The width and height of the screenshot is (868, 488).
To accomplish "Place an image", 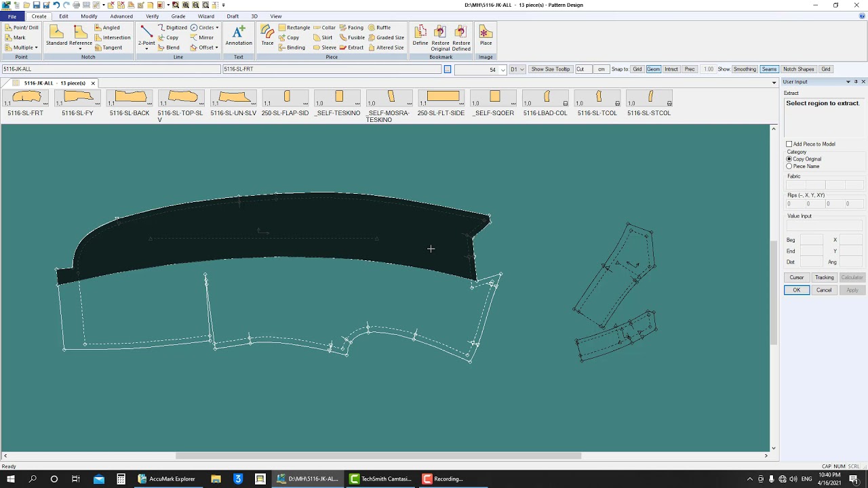I will [x=486, y=36].
